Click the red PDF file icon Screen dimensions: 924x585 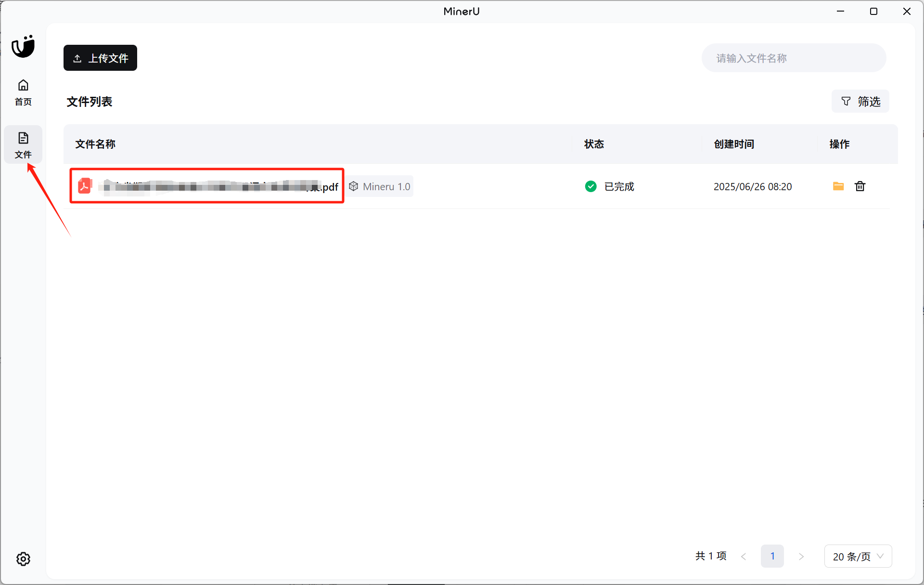click(x=85, y=186)
